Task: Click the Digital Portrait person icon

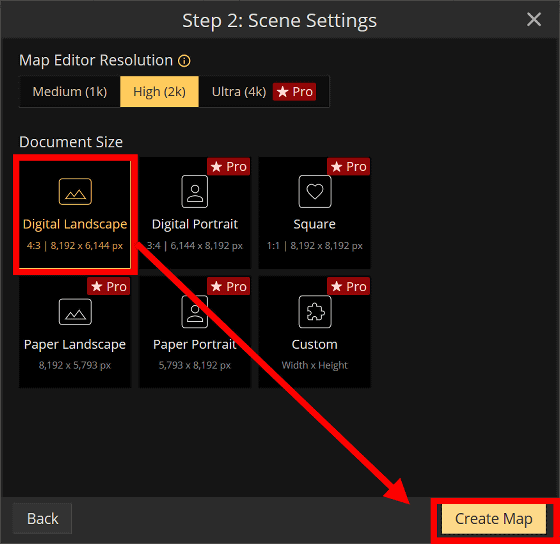Action: pos(195,191)
